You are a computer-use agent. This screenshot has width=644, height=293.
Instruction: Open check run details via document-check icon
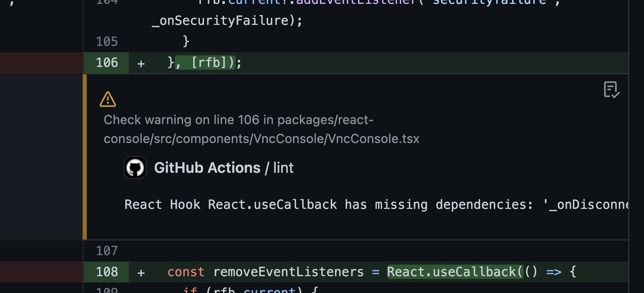coord(611,90)
